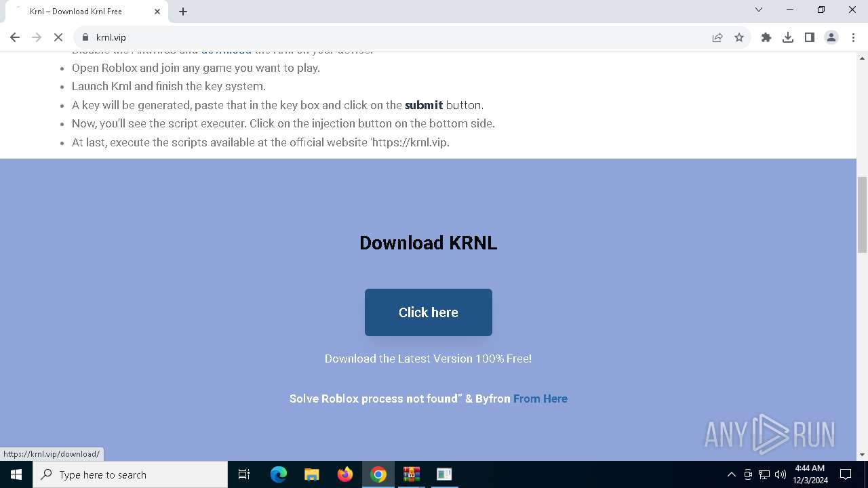Open a new browser tab

183,12
